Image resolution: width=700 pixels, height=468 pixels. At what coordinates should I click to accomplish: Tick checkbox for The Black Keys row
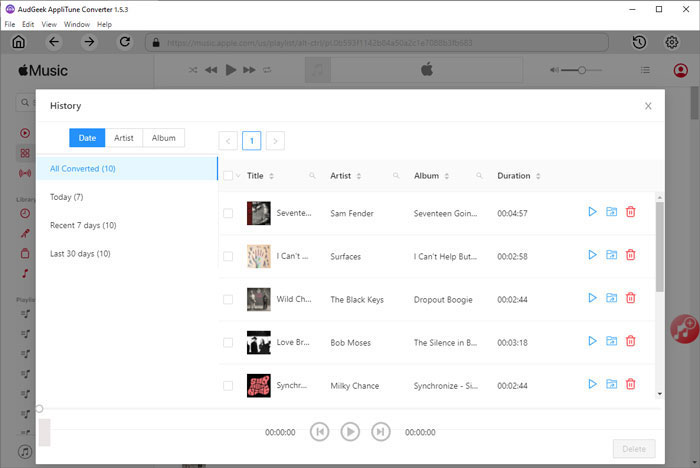228,300
